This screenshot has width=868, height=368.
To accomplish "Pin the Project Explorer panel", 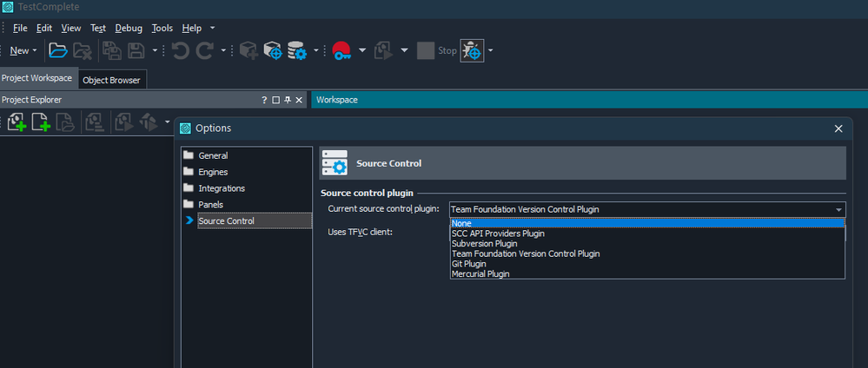I will tap(287, 100).
